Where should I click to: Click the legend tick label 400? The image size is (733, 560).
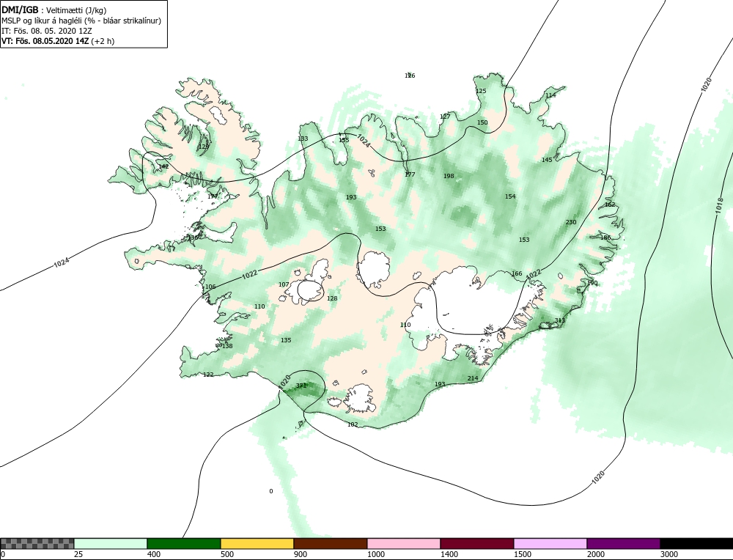pyautogui.click(x=154, y=554)
